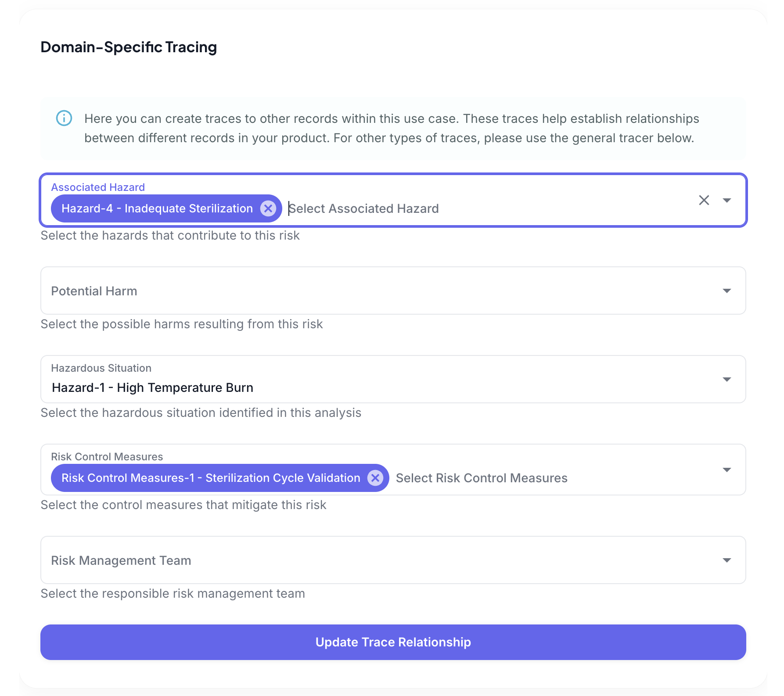Click the informational banner text
Screen dimensions: 784x696
[391, 128]
